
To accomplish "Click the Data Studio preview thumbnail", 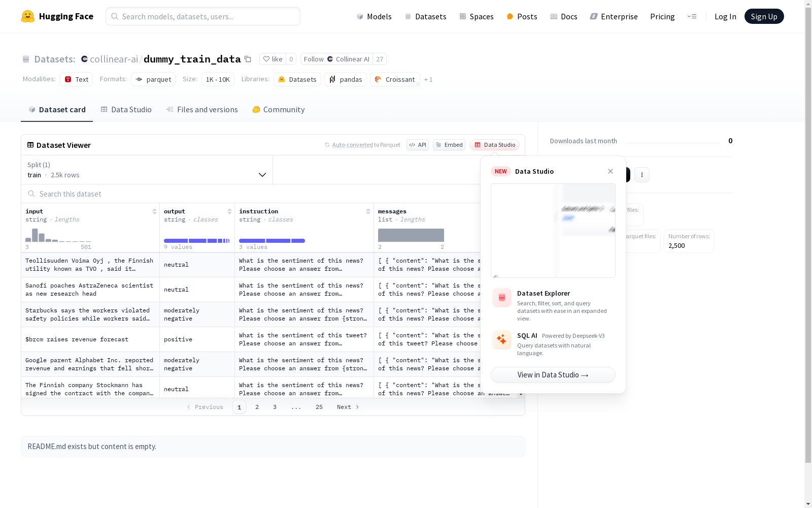I will 553,231.
